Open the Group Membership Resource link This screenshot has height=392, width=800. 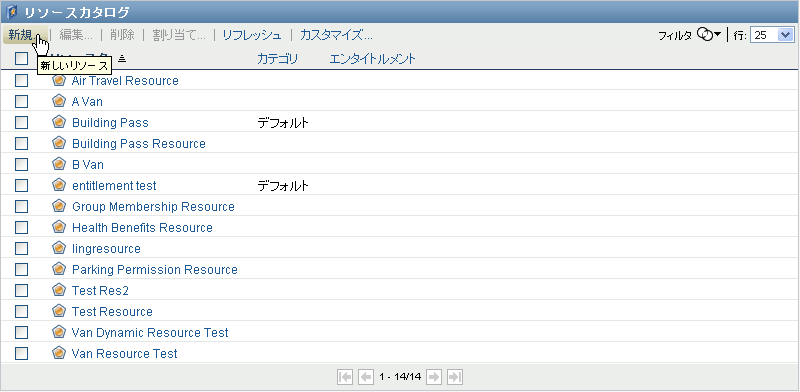pos(153,206)
